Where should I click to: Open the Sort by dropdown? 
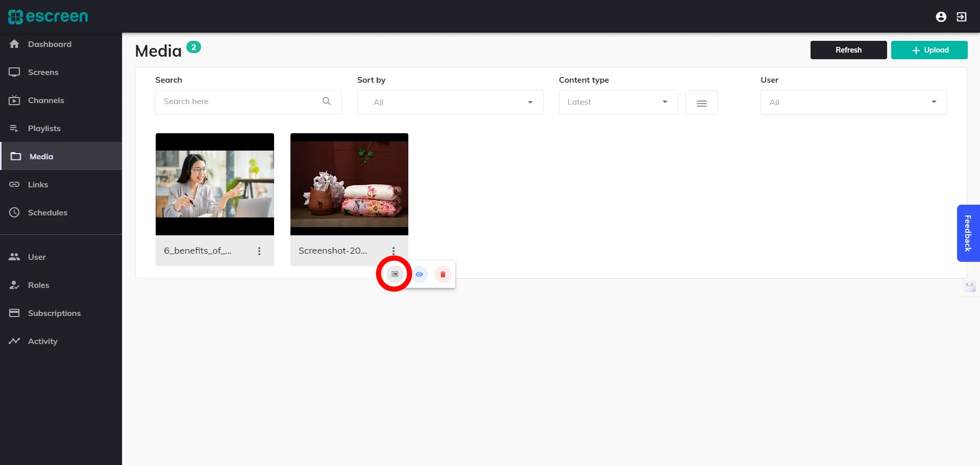pos(450,102)
